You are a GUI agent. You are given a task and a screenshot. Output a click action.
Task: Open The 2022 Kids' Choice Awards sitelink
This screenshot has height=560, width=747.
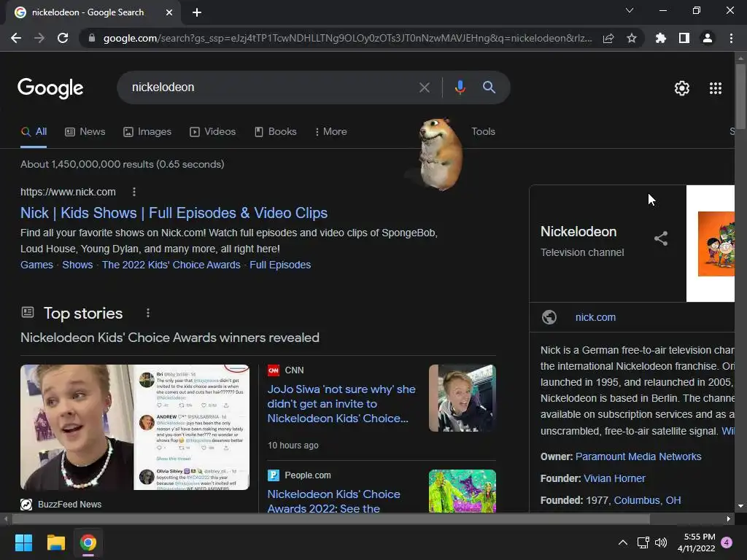pos(171,265)
